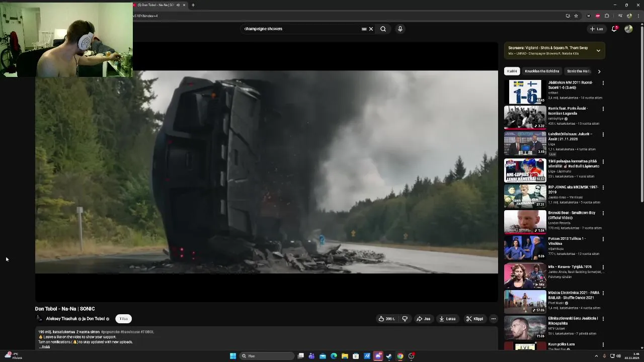Open the Aleksey Tkachuk channel link

(61, 319)
